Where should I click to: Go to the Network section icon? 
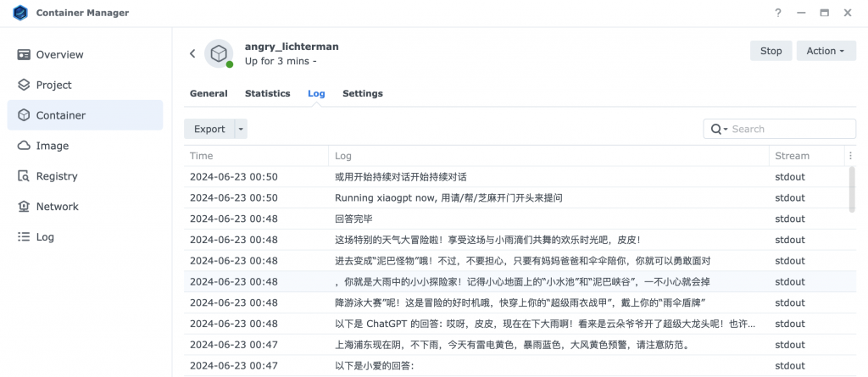tap(24, 207)
